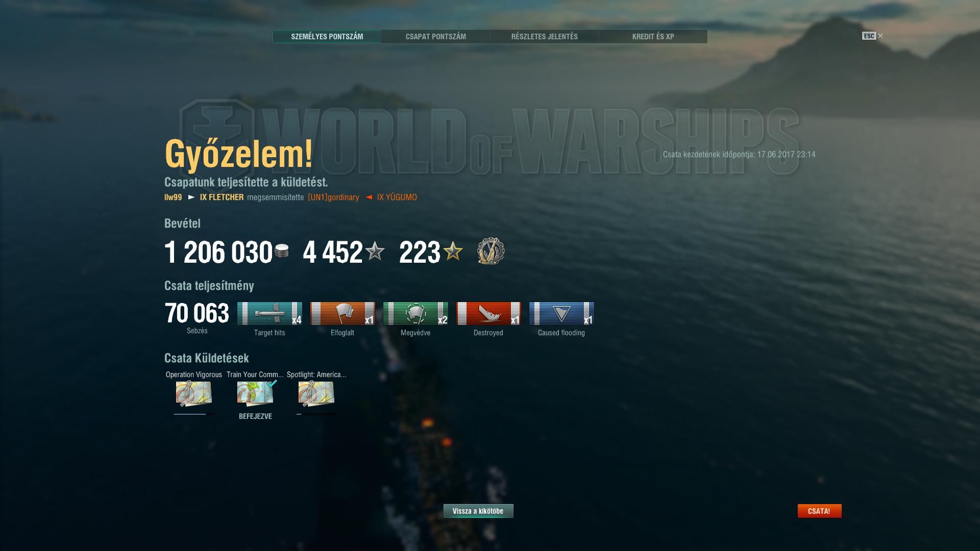Click the Caused flooding ribbon
This screenshot has width=980, height=551.
pos(561,313)
